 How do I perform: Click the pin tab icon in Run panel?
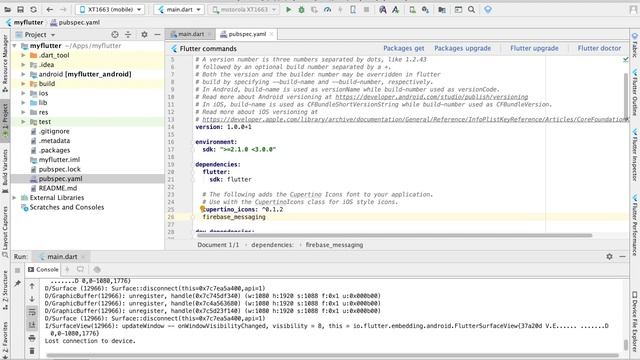tap(18, 283)
